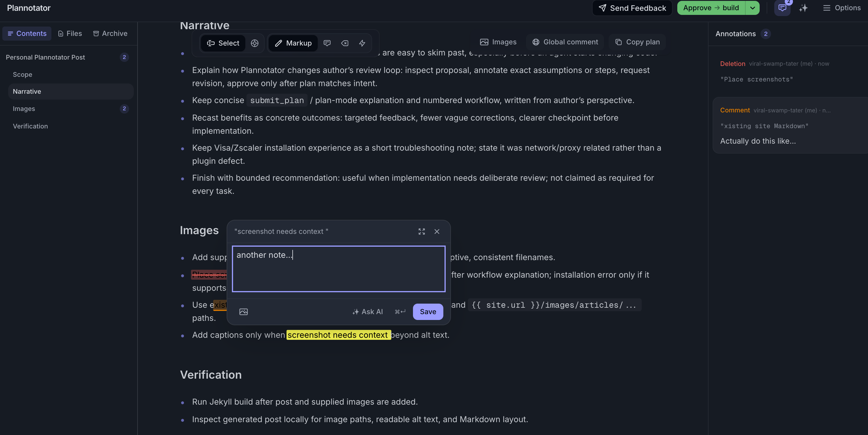The width and height of the screenshot is (868, 435).
Task: Jump to Narrative section in outline
Action: point(71,92)
